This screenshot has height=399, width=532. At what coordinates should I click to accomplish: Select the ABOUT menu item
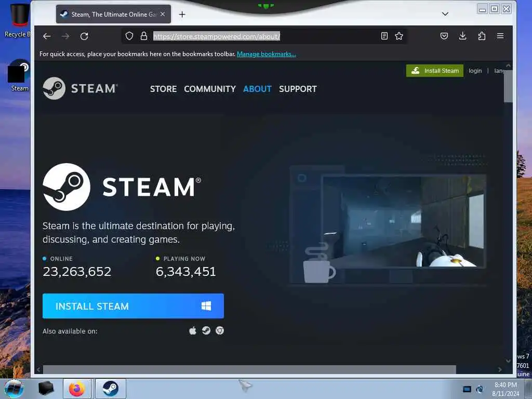click(257, 89)
